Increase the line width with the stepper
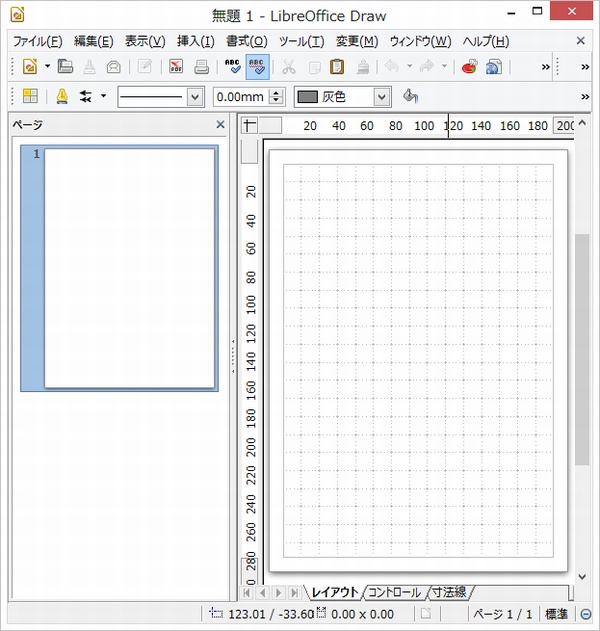 [276, 93]
